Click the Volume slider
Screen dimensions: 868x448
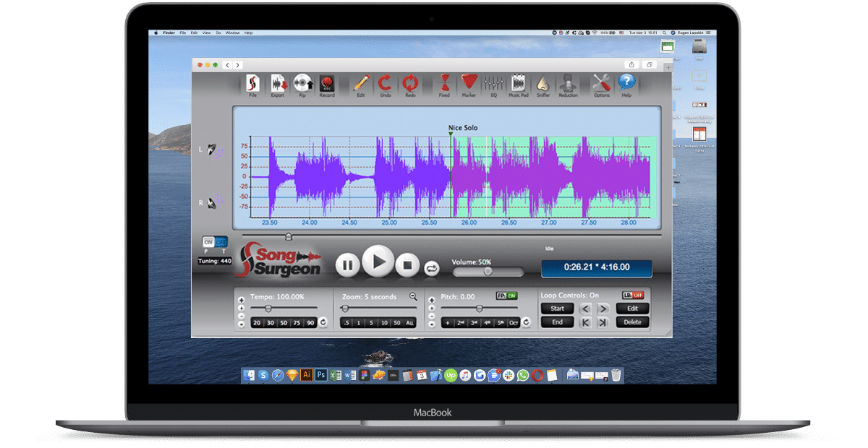(488, 272)
